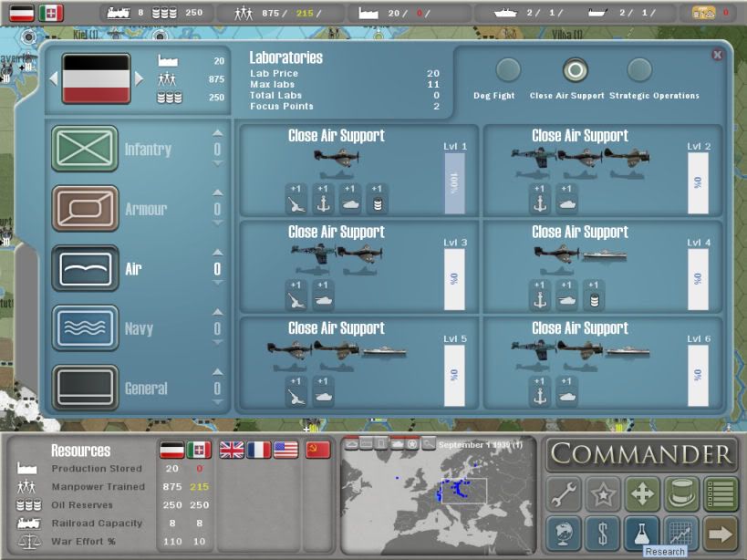The height and width of the screenshot is (560, 747).
Task: Select the German flag in Resources panel
Action: coord(172,450)
